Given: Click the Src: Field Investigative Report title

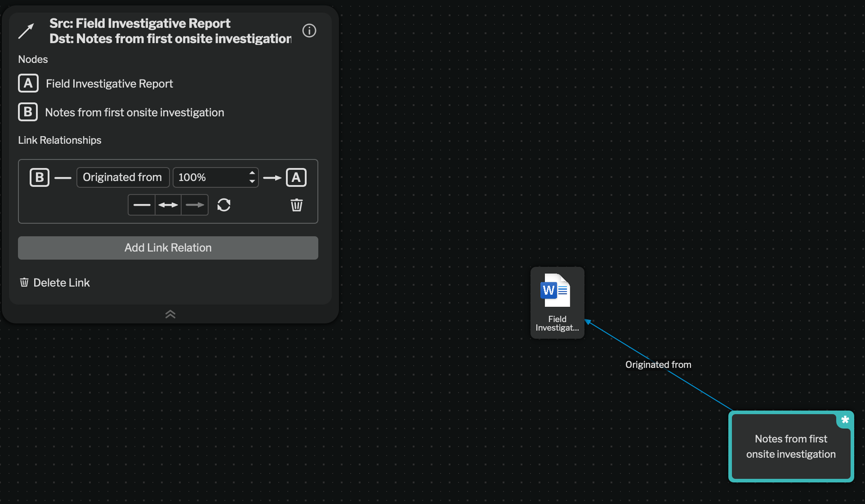Looking at the screenshot, I should pos(140,23).
